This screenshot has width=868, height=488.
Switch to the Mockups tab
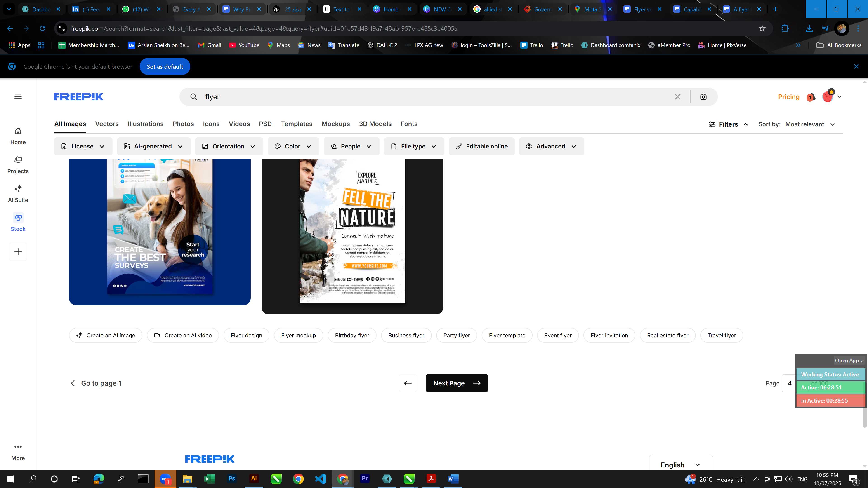tap(336, 124)
